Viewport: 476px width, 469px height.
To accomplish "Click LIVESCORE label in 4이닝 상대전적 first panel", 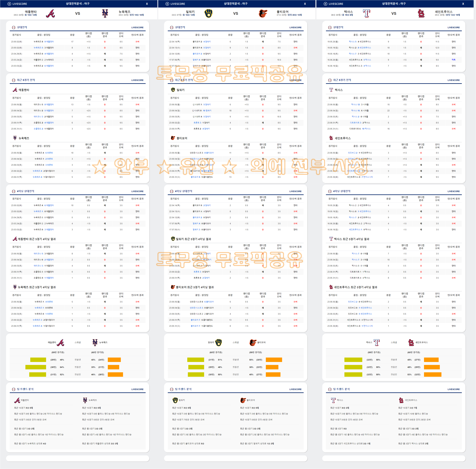I will click(x=137, y=191).
